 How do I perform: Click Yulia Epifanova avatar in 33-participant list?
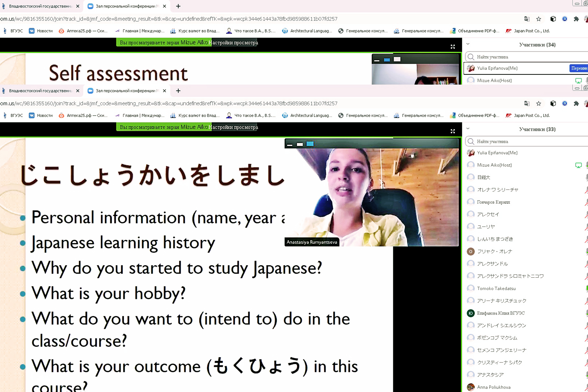click(471, 153)
